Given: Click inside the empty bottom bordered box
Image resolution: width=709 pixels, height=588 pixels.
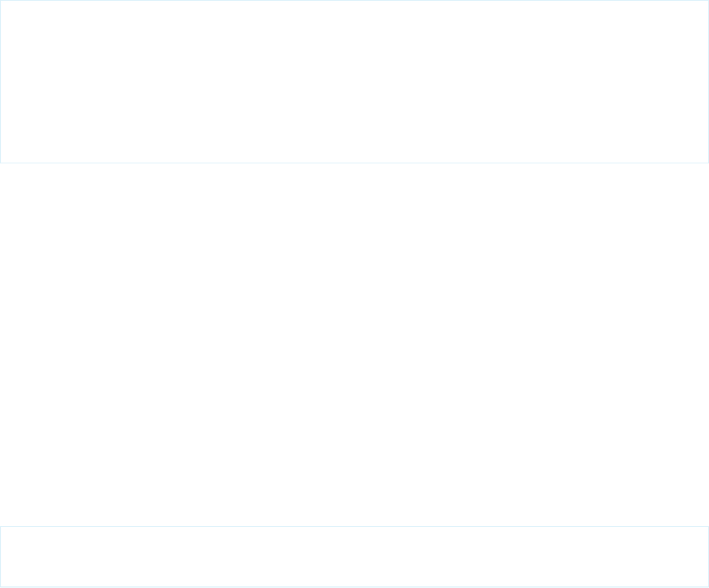Looking at the screenshot, I should click(x=354, y=557).
